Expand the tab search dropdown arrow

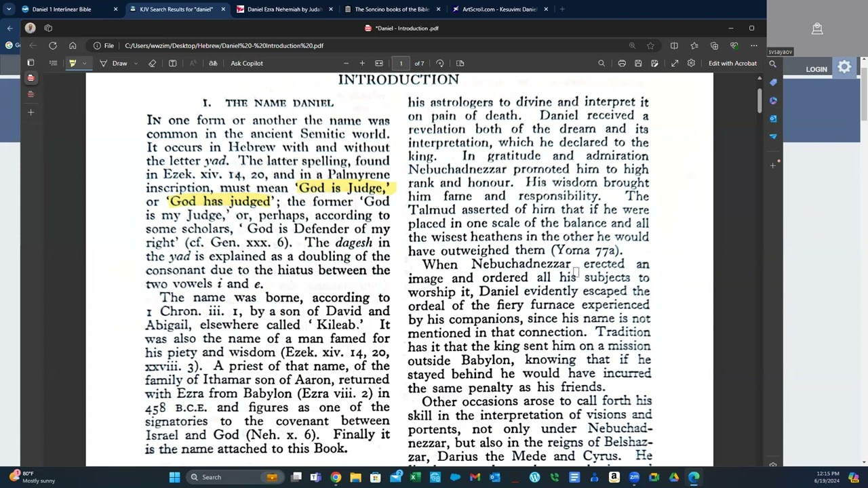coord(9,9)
